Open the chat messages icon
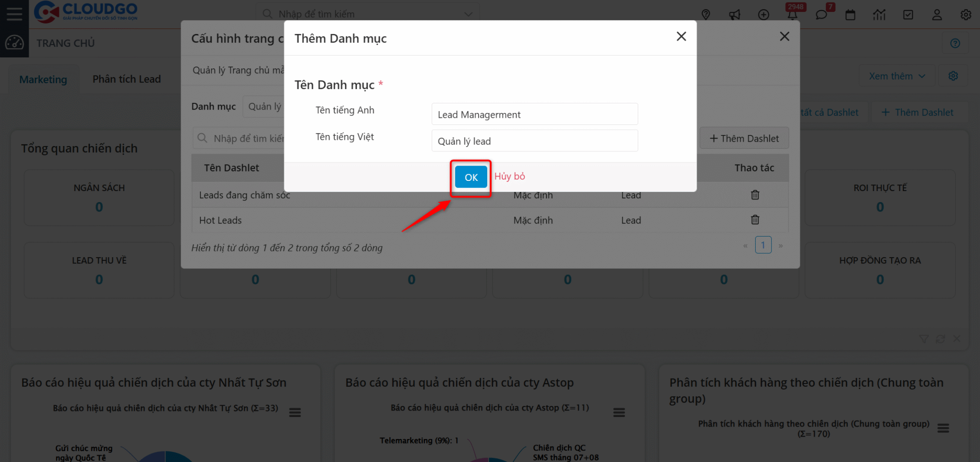Image resolution: width=980 pixels, height=462 pixels. point(821,15)
